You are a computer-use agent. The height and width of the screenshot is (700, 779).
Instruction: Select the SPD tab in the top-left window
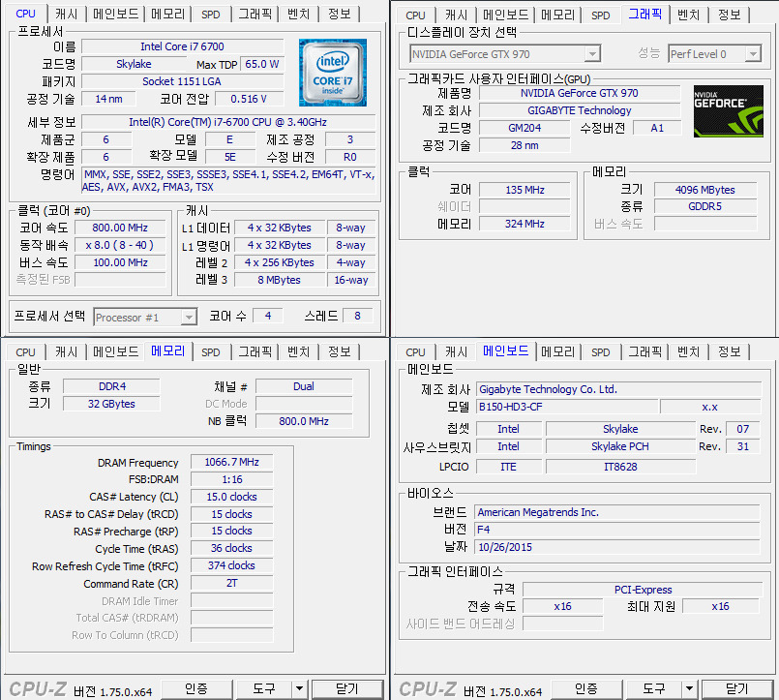coord(210,15)
